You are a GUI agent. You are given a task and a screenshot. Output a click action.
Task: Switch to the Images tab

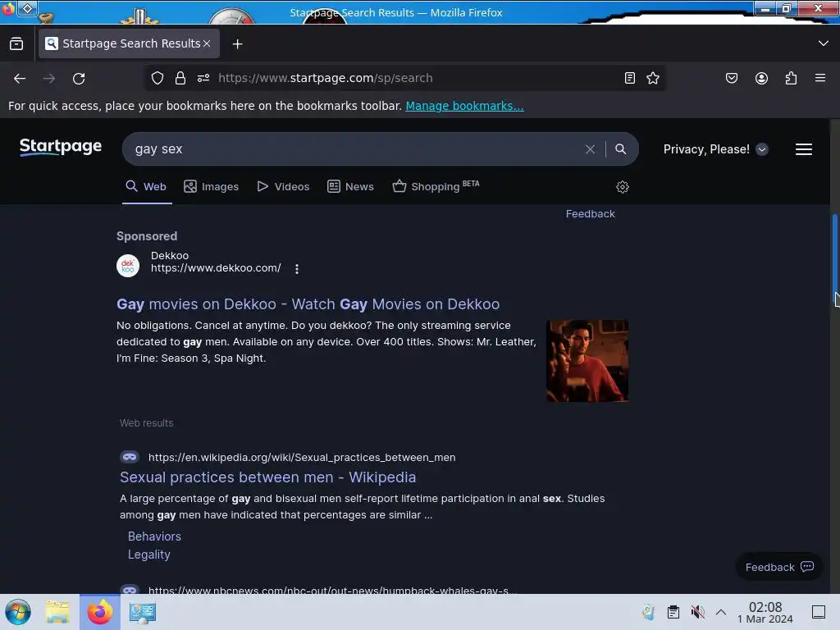click(x=211, y=186)
